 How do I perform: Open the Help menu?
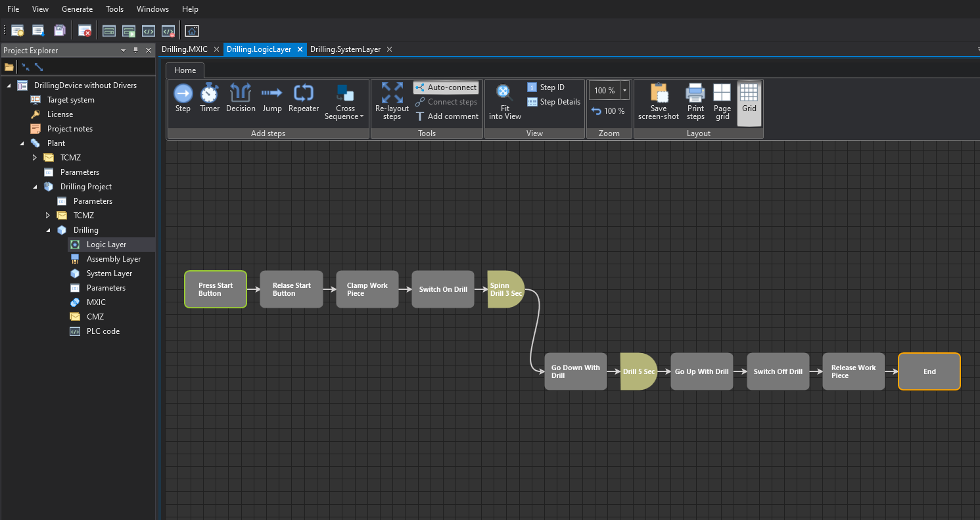point(190,9)
